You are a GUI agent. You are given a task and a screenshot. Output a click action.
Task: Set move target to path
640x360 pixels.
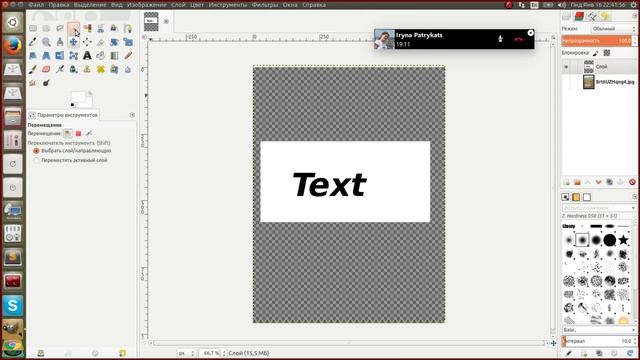coord(89,133)
